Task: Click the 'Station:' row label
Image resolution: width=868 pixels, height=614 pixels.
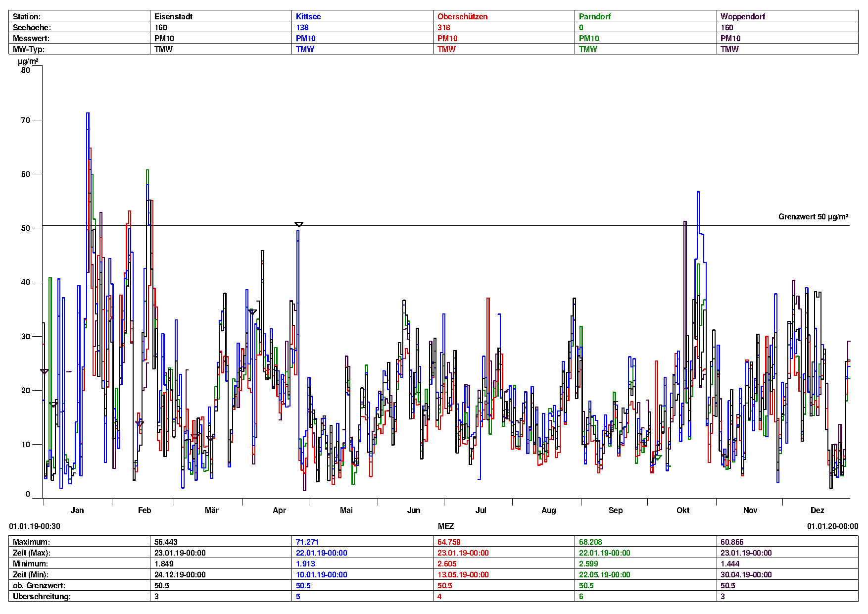Action: [x=27, y=16]
